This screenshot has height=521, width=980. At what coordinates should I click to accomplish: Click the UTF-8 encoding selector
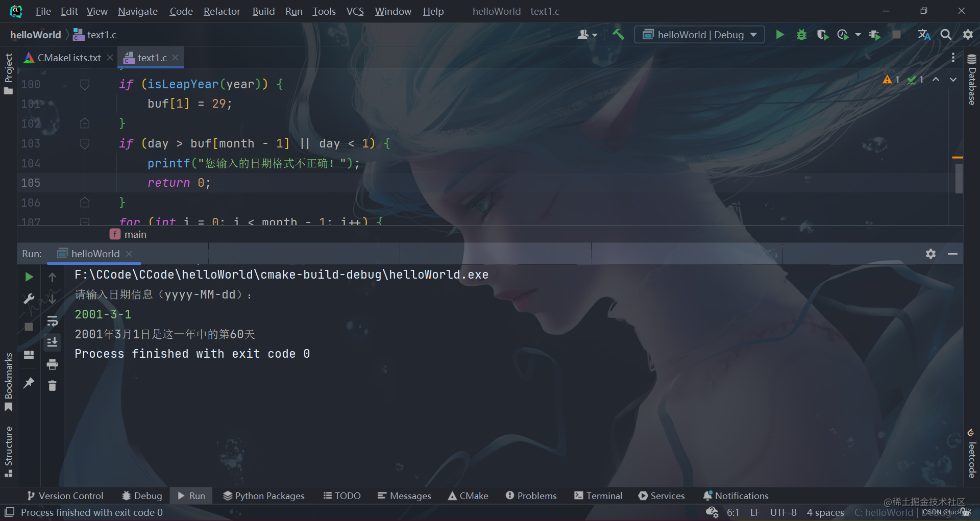pos(783,512)
